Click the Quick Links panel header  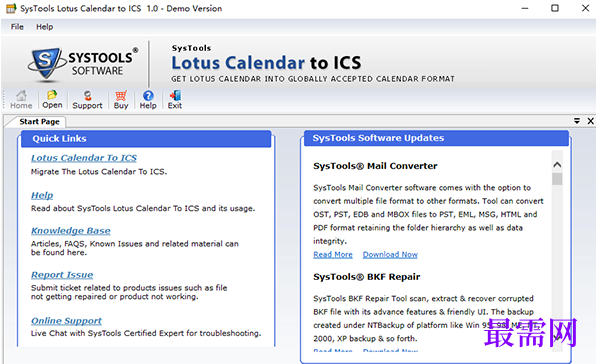pos(146,139)
